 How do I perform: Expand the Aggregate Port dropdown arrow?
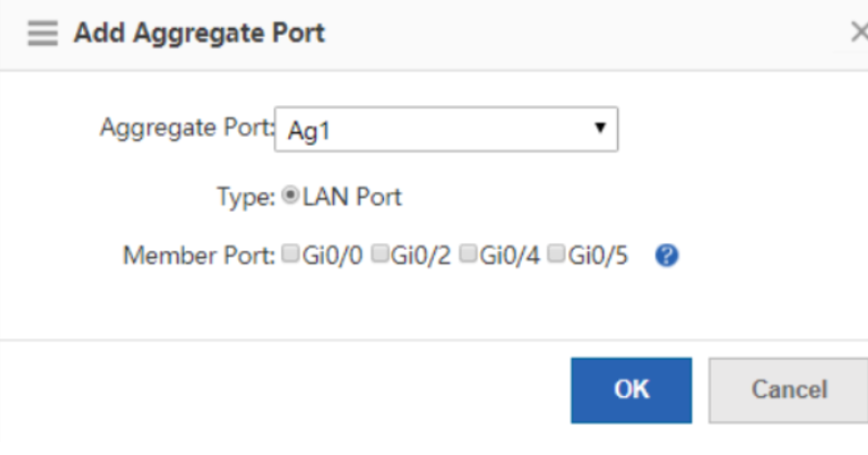(x=600, y=128)
